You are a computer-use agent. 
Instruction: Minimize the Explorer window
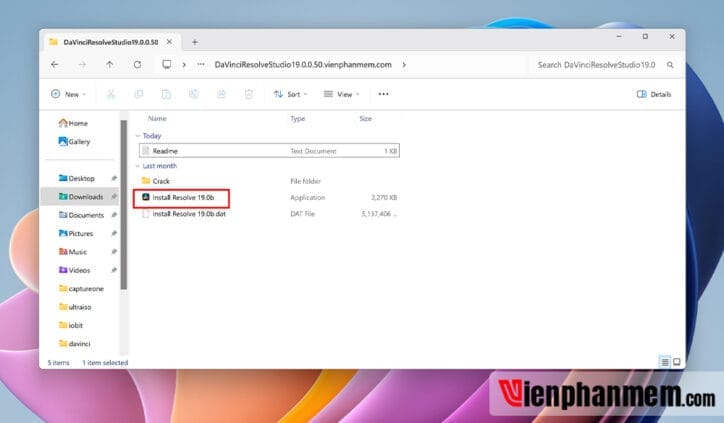[619, 36]
